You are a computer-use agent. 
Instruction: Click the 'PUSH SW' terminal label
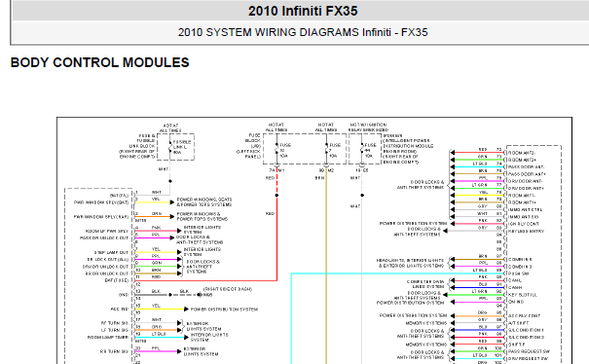(x=518, y=273)
